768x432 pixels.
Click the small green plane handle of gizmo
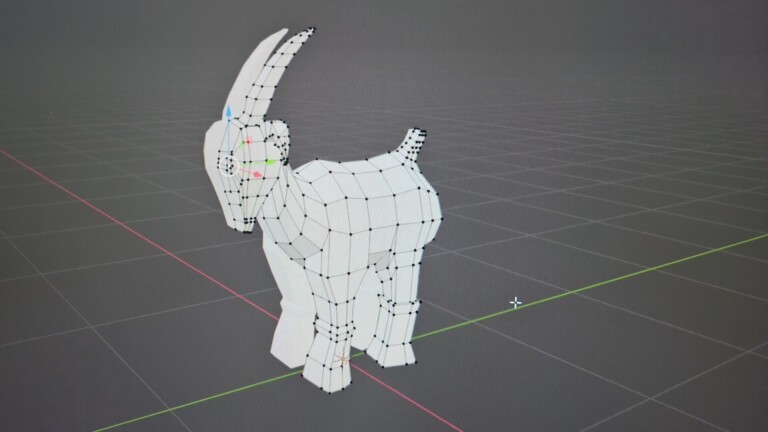[x=242, y=144]
